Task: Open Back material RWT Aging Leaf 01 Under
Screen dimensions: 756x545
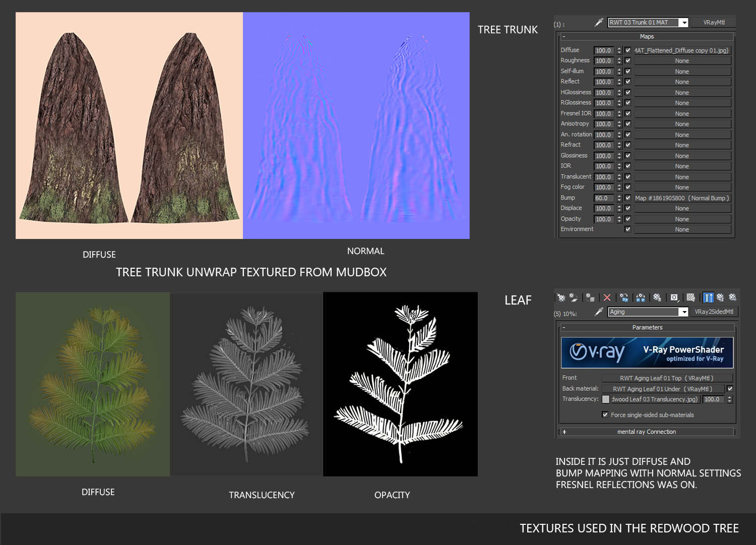Action: pos(662,389)
